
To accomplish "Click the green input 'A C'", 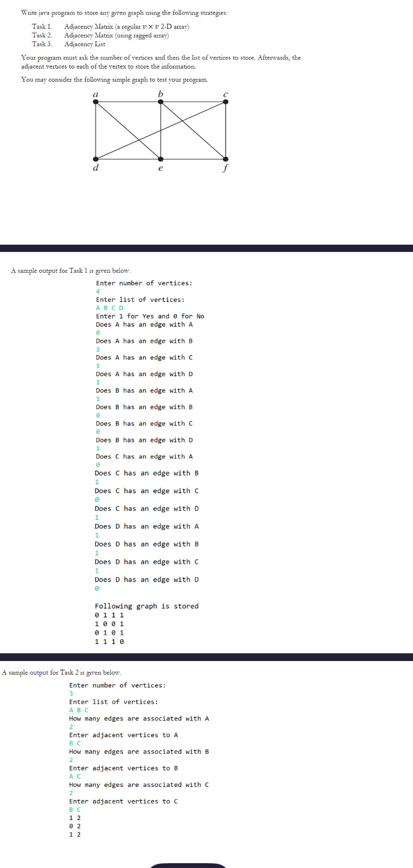I will click(x=75, y=777).
